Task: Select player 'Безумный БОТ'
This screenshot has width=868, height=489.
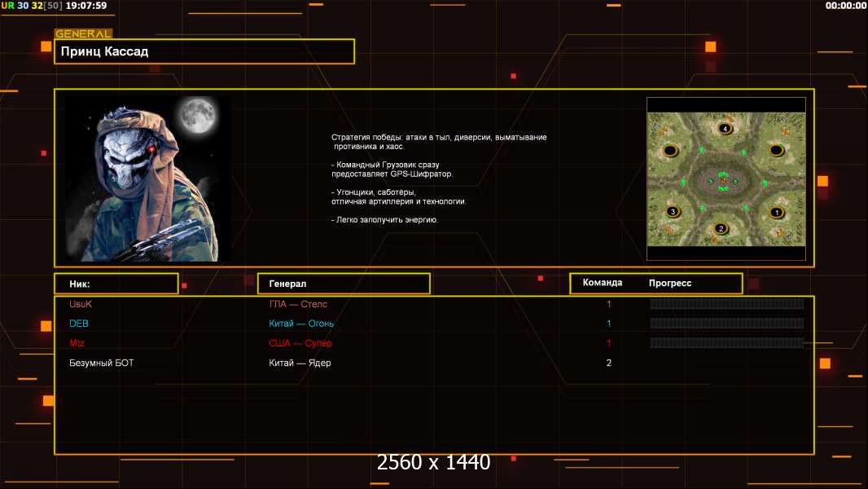Action: pos(101,363)
